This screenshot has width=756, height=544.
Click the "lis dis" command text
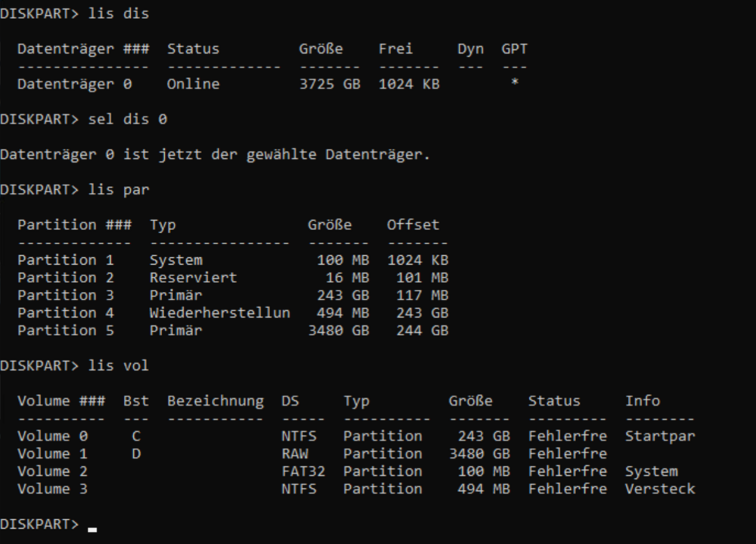[x=119, y=14]
